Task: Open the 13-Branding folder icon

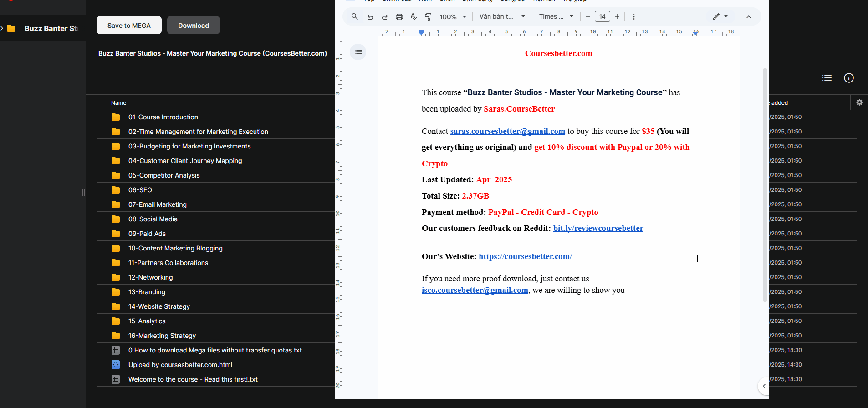Action: coord(116,292)
